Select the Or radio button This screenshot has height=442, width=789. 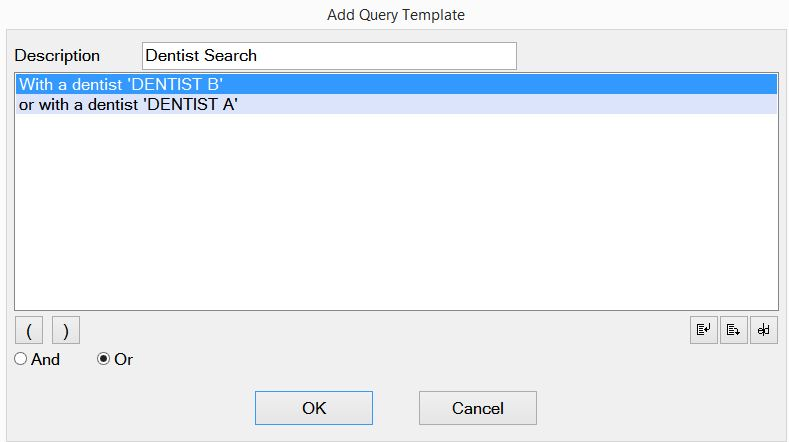103,359
